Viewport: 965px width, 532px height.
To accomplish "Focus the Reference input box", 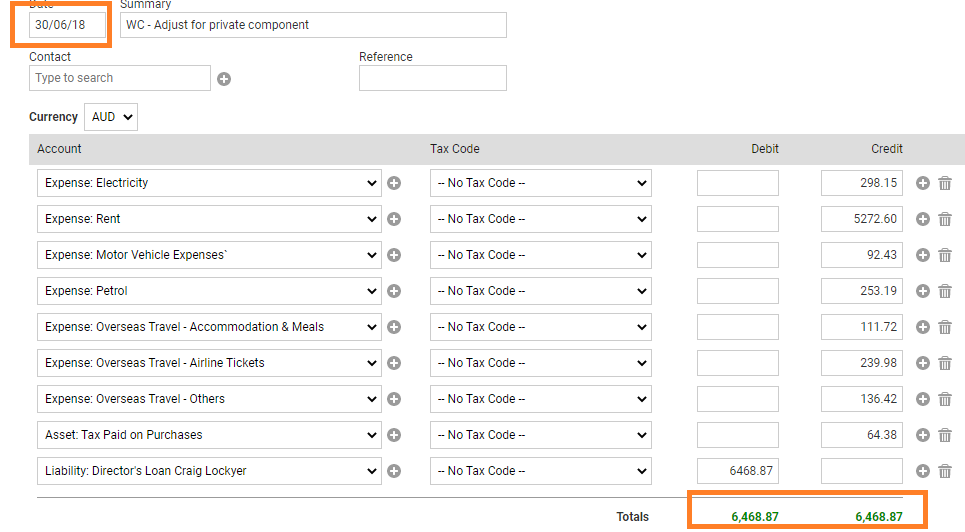I will (433, 78).
